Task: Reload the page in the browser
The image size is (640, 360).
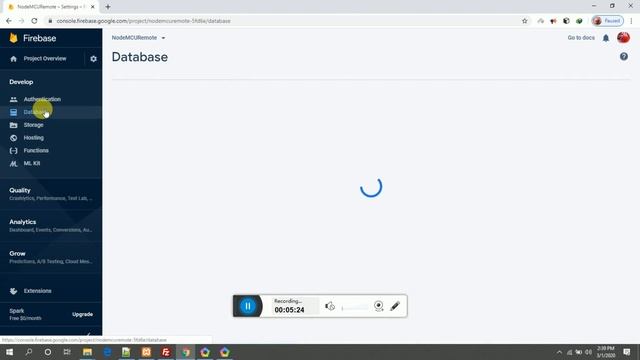Action: [34, 21]
